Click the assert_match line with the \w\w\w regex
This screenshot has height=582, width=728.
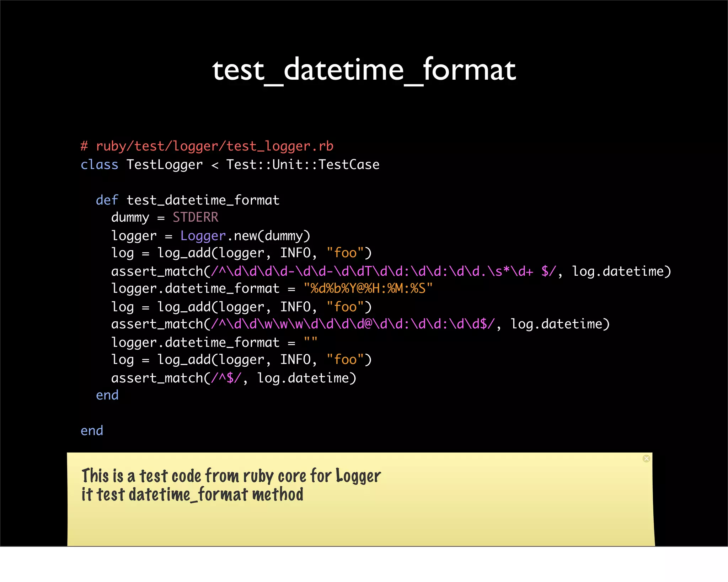click(360, 324)
